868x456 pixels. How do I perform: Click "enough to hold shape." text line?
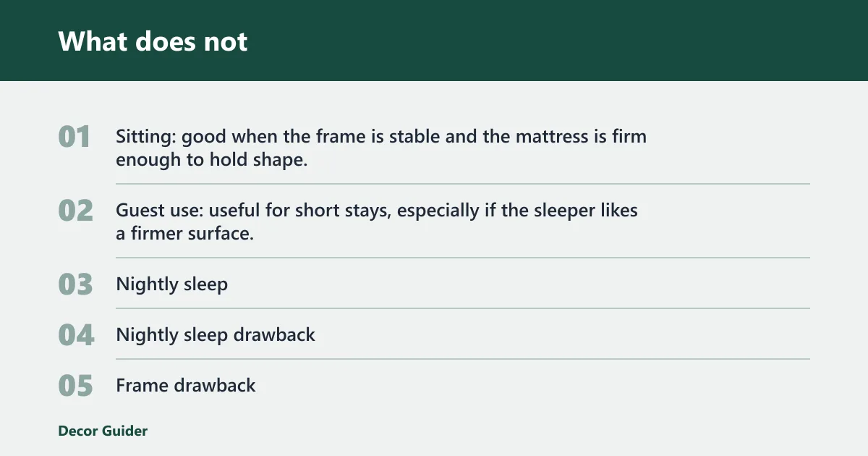click(212, 160)
